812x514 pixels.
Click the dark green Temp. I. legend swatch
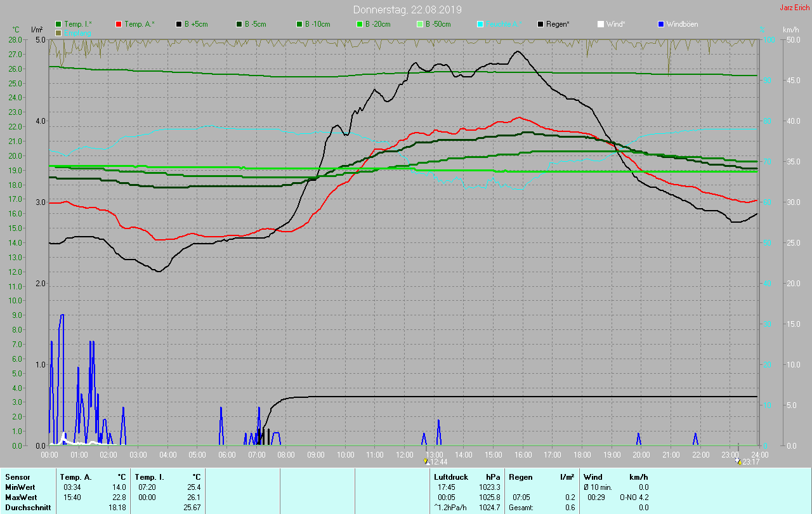59,24
